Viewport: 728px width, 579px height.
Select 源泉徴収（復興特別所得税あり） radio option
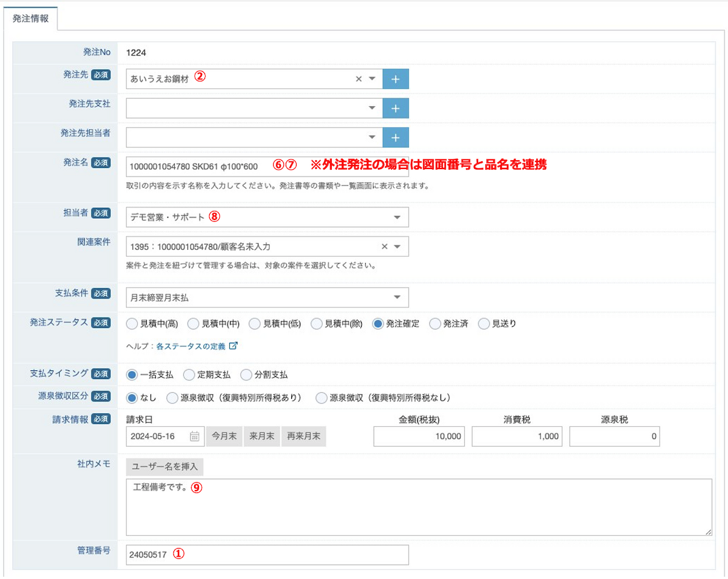coord(172,398)
